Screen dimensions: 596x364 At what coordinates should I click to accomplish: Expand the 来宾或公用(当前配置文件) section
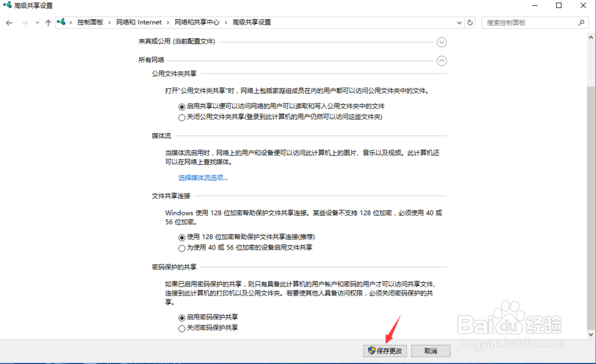[441, 42]
